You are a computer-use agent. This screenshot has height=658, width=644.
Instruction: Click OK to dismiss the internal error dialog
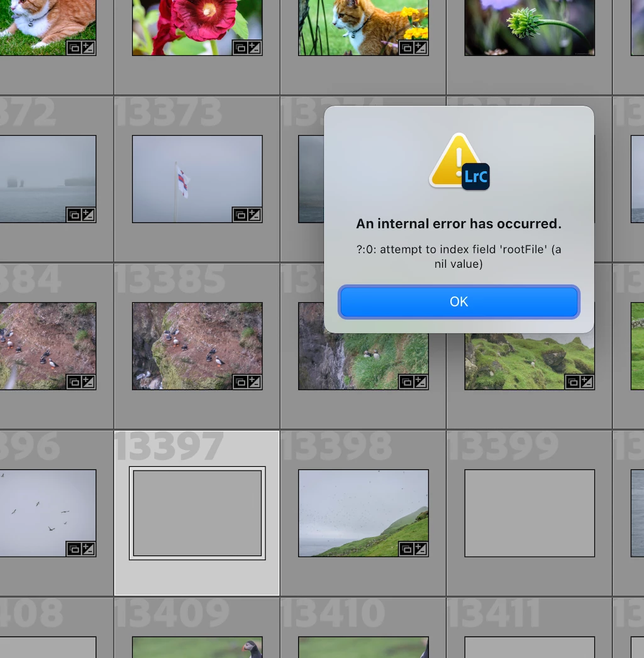(x=459, y=302)
